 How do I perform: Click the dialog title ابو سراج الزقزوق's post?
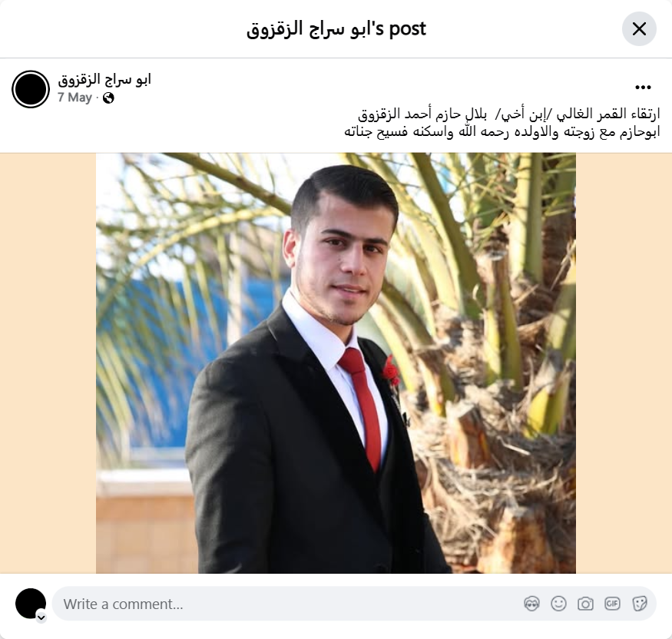pos(336,29)
